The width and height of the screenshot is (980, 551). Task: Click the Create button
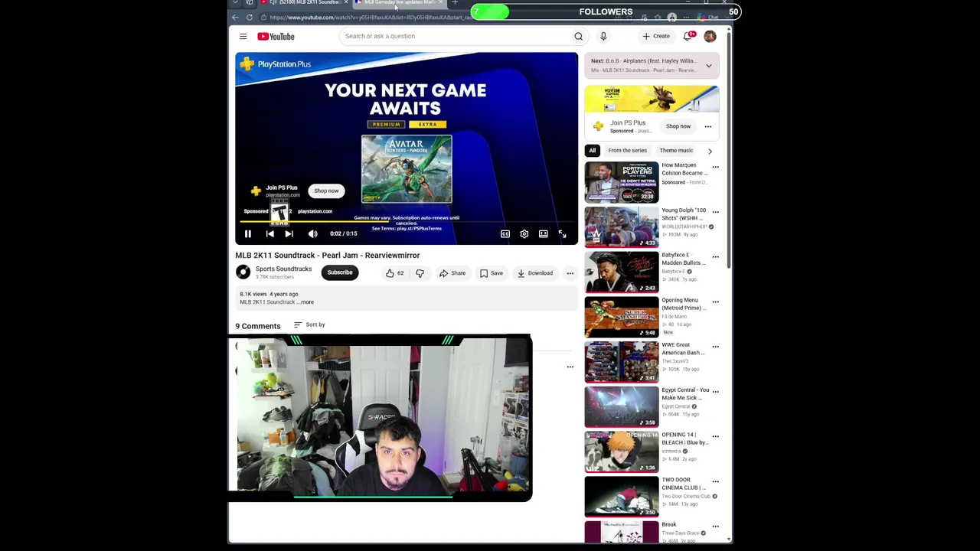[656, 36]
